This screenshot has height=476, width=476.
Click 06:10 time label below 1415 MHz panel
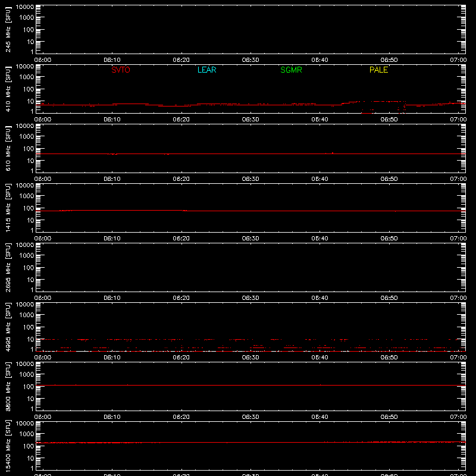(112, 239)
